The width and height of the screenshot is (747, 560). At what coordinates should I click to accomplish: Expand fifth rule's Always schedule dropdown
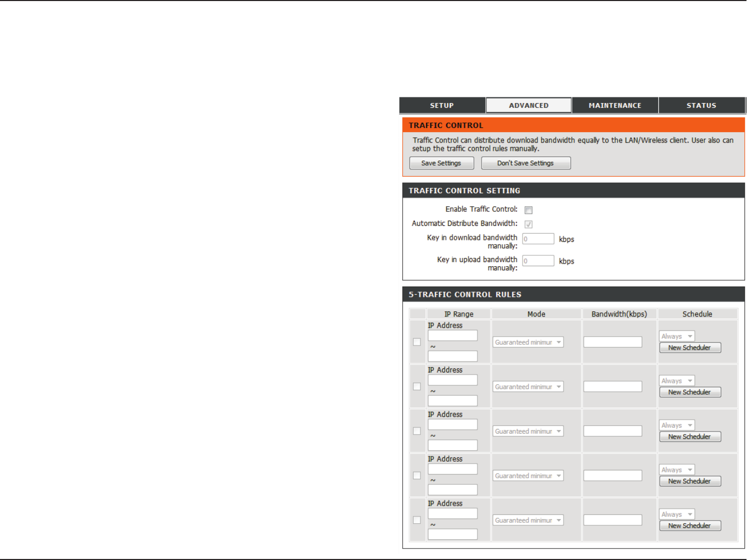coord(677,515)
